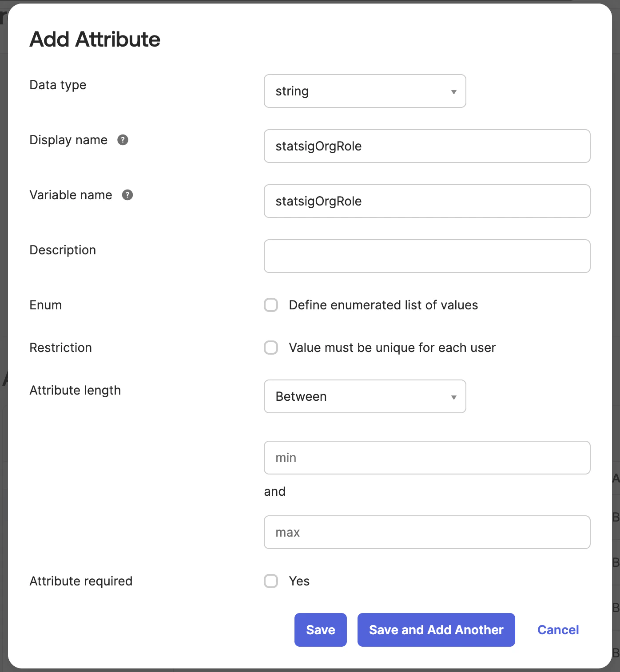
Task: Click the empty Description field
Action: pos(427,256)
